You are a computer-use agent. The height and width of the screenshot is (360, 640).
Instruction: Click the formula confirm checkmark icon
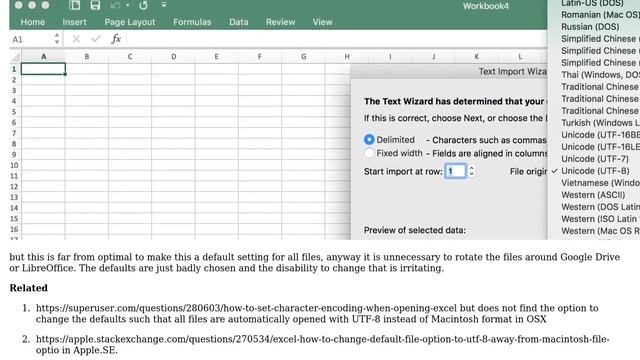[96, 39]
